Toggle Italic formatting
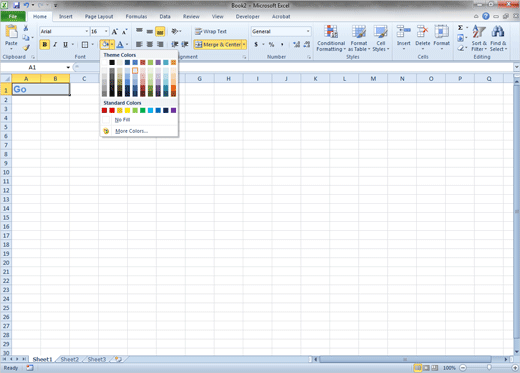 (55, 44)
